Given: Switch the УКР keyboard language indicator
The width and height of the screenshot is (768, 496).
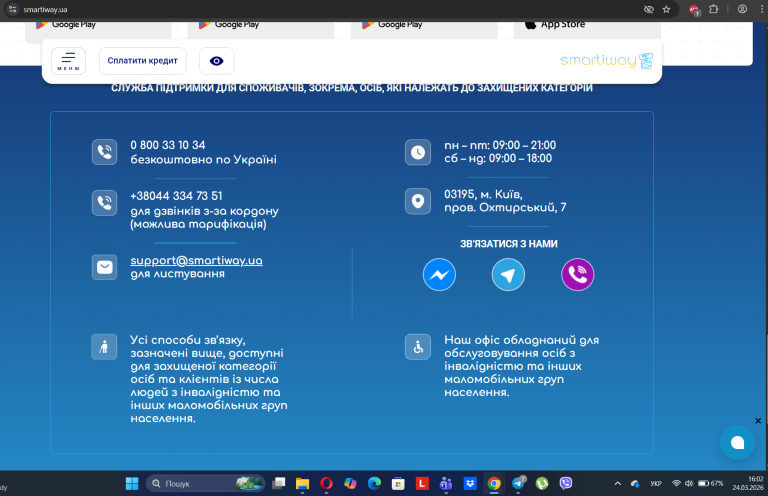Looking at the screenshot, I should [x=656, y=484].
